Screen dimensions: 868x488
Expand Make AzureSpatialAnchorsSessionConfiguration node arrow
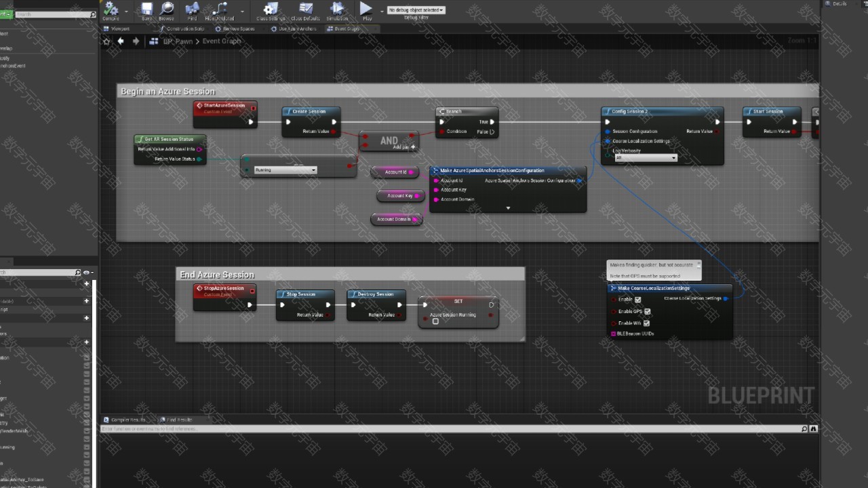(x=508, y=208)
